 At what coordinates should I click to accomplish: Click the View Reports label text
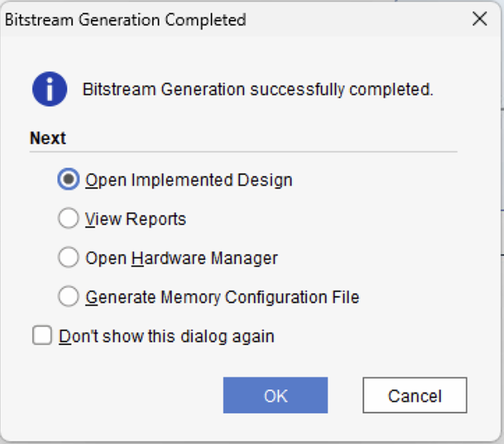(135, 219)
